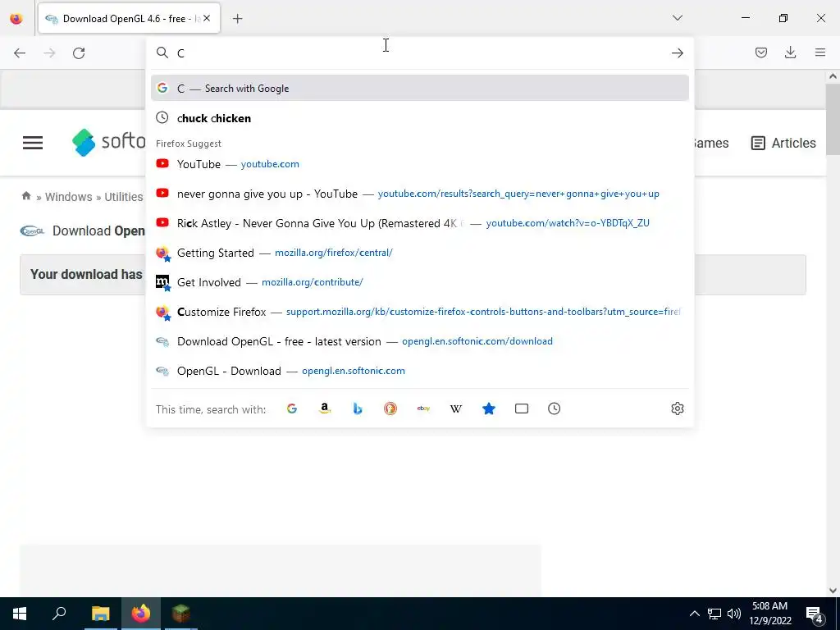Open the Windows Start menu
Image resolution: width=840 pixels, height=630 pixels.
click(20, 614)
